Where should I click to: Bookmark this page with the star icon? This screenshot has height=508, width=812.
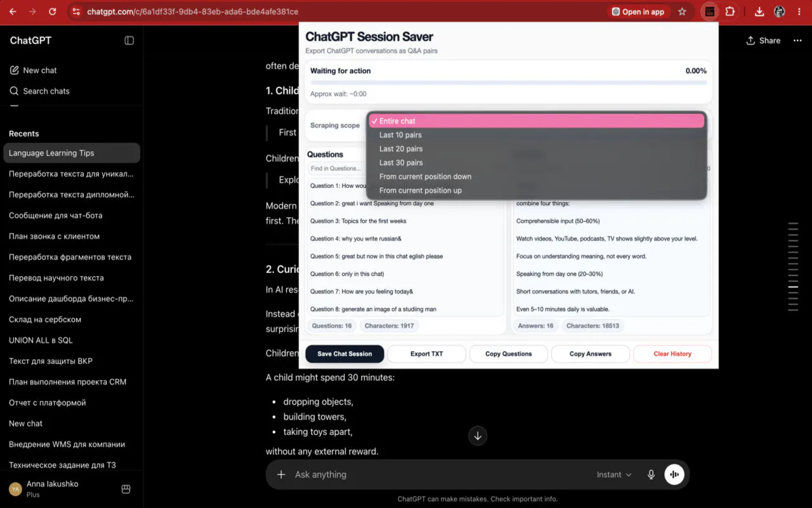[x=682, y=11]
